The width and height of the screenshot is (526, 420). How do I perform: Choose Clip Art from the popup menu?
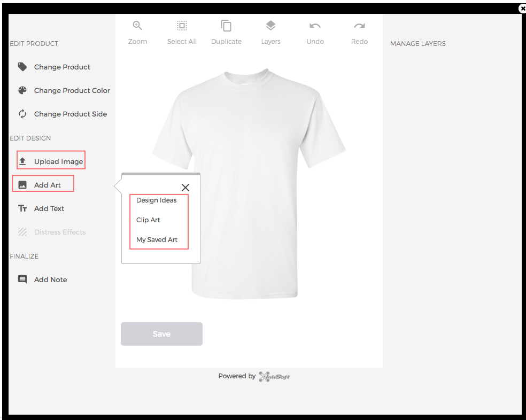(148, 220)
